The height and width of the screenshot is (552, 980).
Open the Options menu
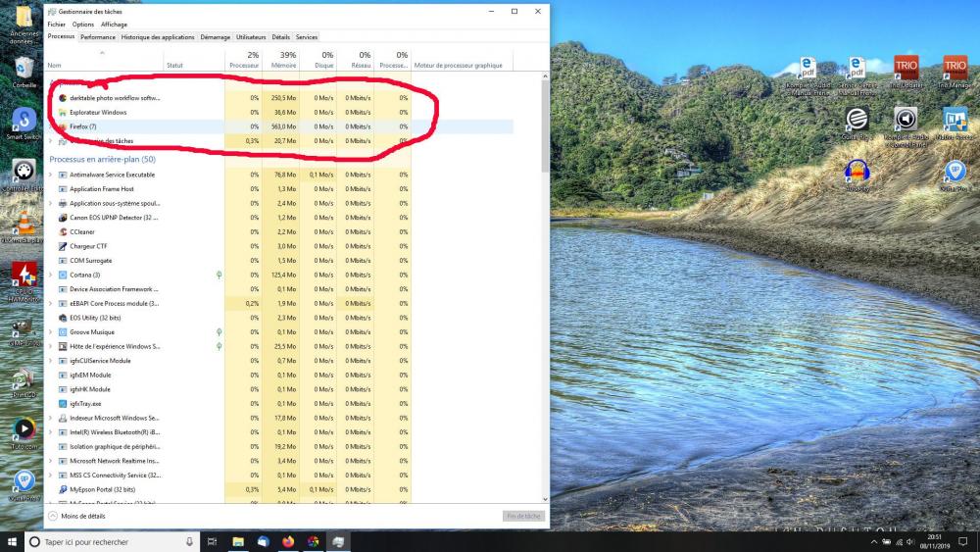(x=82, y=25)
